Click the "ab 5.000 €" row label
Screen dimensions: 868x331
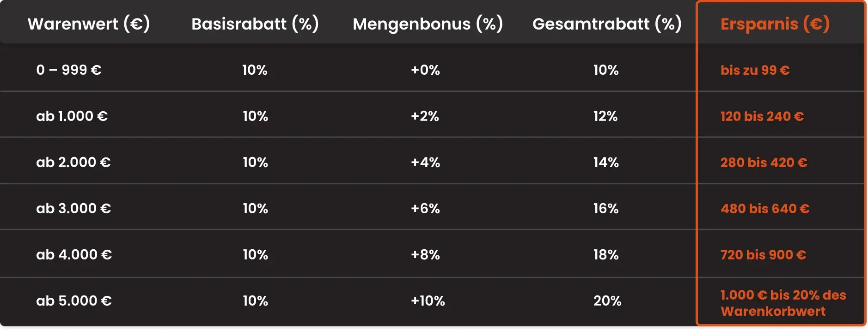point(74,301)
